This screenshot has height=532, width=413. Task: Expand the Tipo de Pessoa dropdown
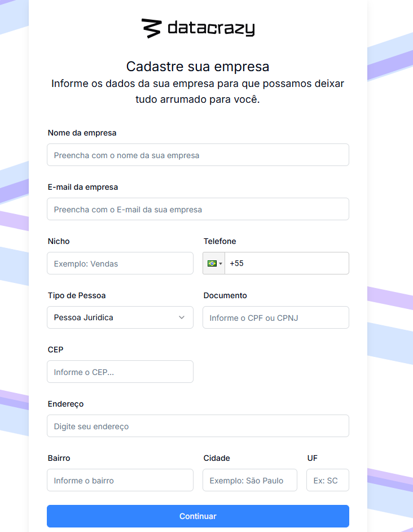pos(120,317)
